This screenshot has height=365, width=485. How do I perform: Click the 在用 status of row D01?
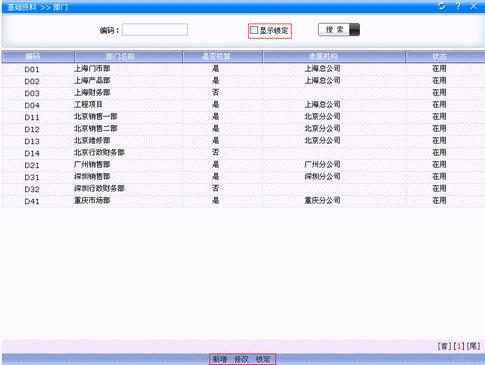pyautogui.click(x=439, y=69)
